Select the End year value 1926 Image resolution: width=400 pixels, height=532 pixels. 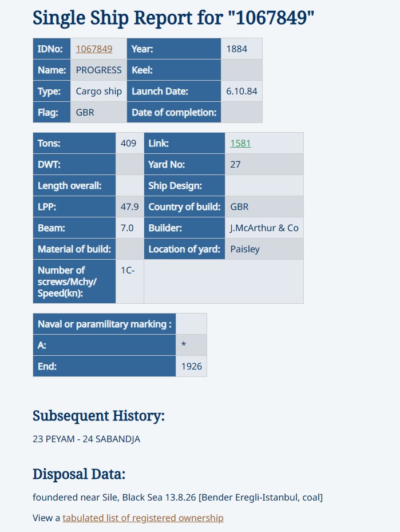coord(192,367)
